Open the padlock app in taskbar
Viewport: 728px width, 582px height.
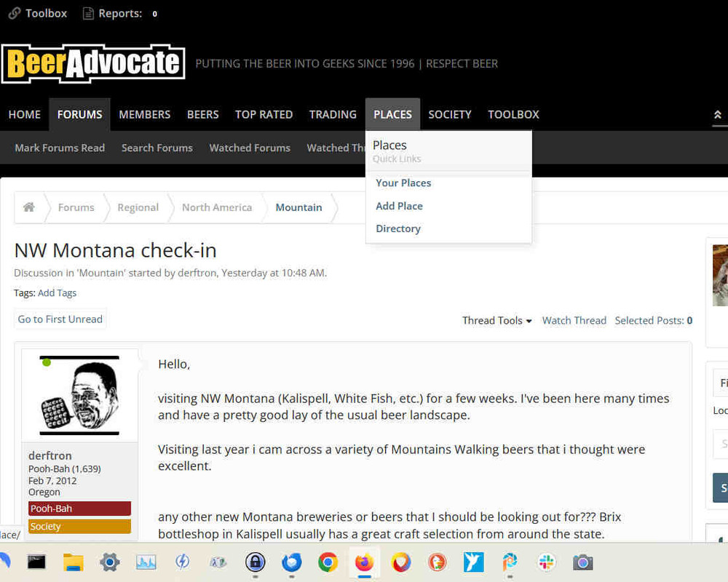point(256,562)
